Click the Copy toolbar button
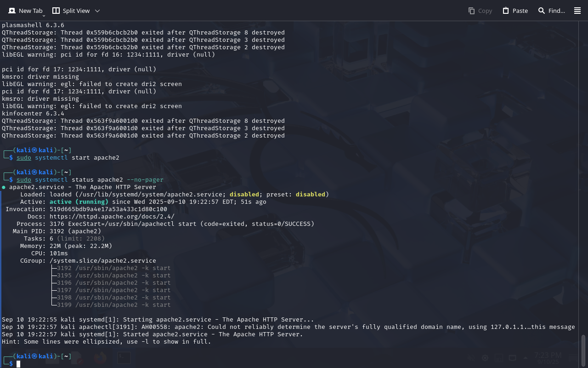The width and height of the screenshot is (588, 368). pyautogui.click(x=480, y=11)
